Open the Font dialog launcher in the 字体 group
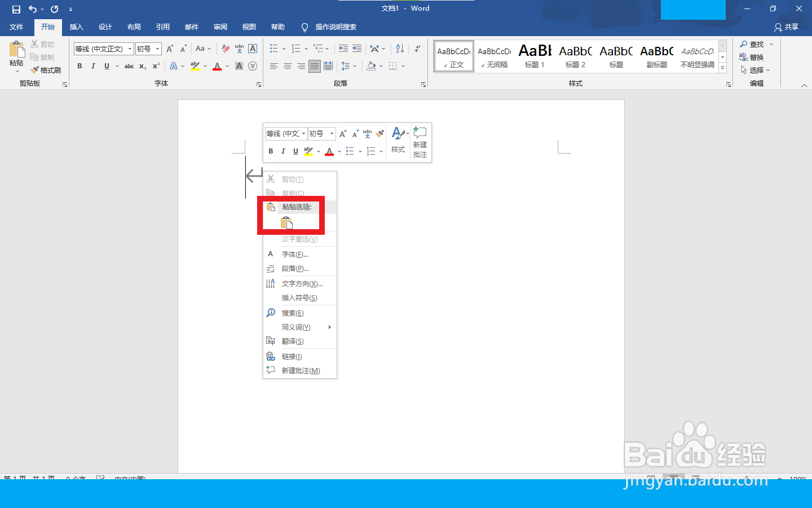Image resolution: width=812 pixels, height=508 pixels. point(259,85)
